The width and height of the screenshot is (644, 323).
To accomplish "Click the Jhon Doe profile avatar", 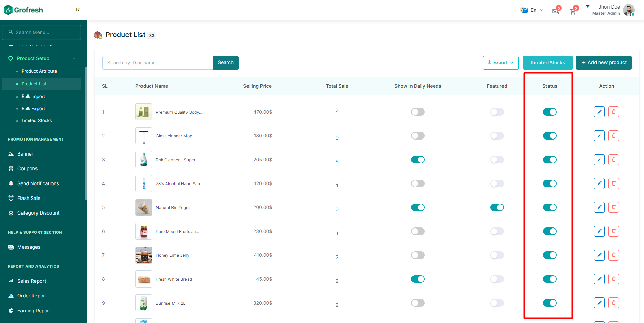I will [629, 10].
